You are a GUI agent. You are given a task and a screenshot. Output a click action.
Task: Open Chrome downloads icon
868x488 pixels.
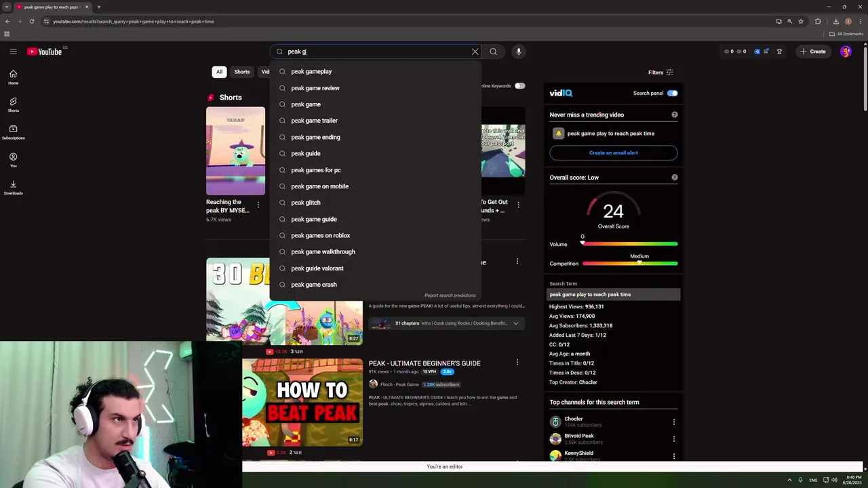click(835, 21)
